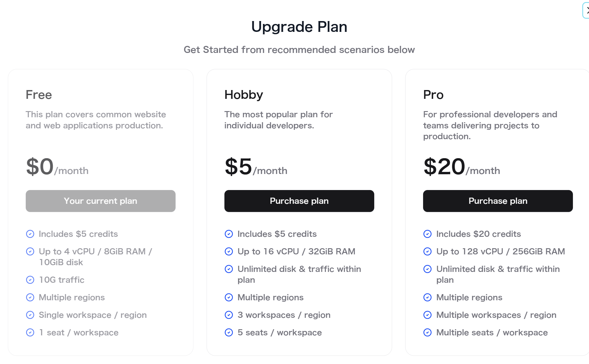Viewport: 589px width, 364px height.
Task: Click the Upgrade Plan heading
Action: click(299, 27)
